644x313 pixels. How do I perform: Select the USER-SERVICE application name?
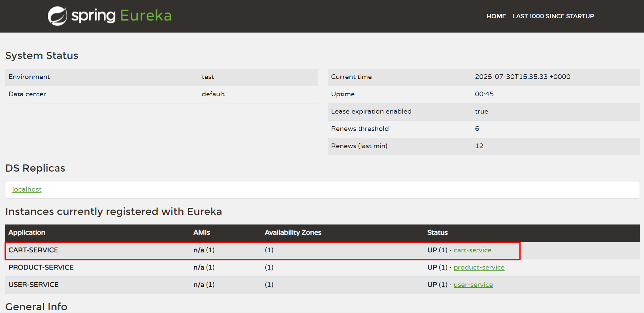34,285
